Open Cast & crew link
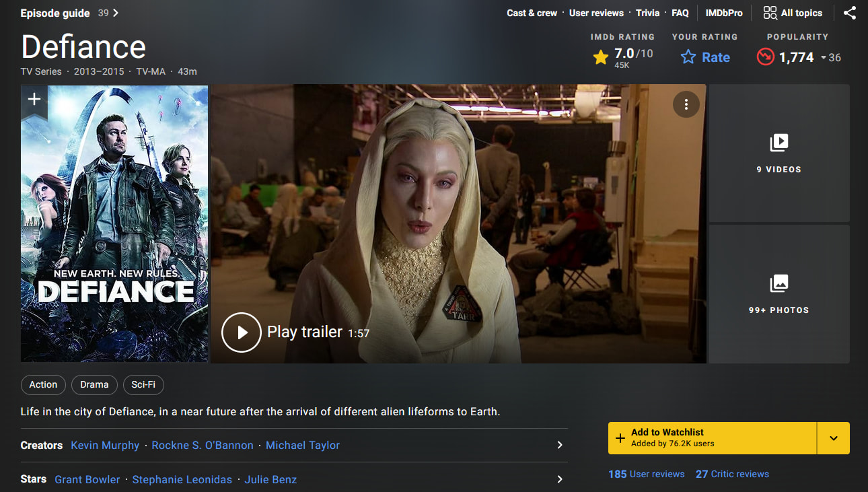Screen dimensions: 868x492 click(532, 13)
